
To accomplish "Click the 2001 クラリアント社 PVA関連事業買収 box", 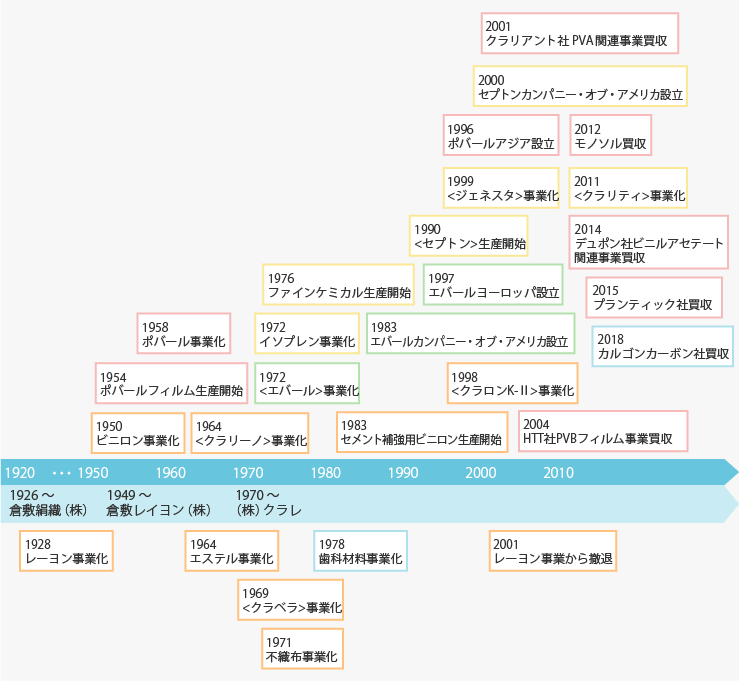I will tap(580, 33).
